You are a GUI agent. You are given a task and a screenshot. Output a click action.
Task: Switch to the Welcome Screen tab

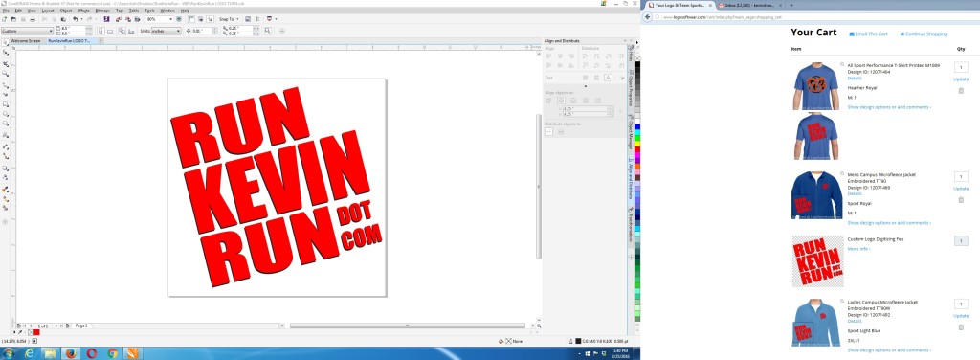(25, 40)
